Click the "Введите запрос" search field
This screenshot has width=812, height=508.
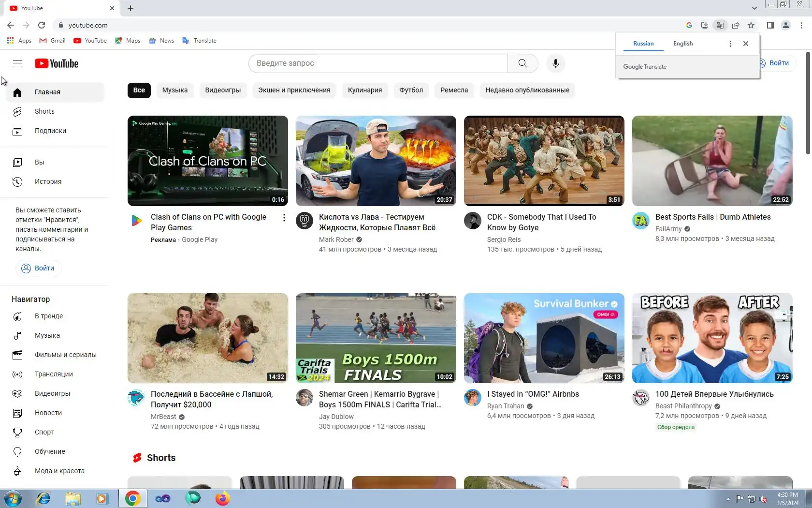(x=378, y=63)
